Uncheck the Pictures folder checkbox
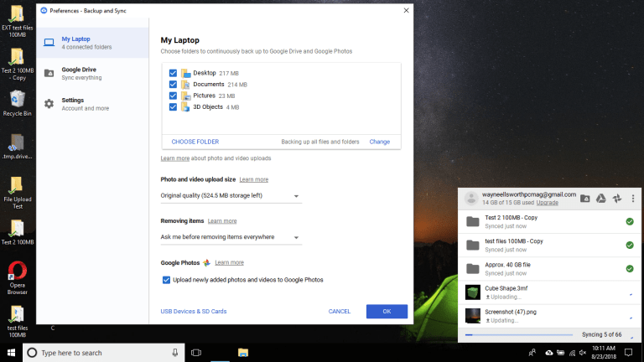The height and width of the screenshot is (362, 644). (173, 96)
